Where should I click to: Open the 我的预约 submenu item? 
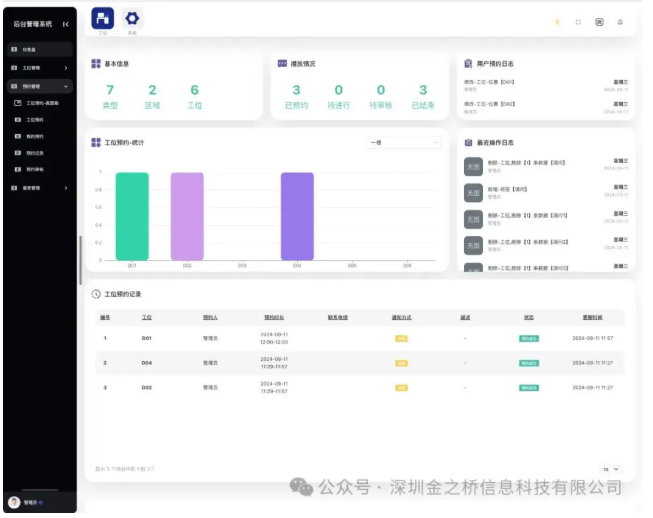pos(35,137)
